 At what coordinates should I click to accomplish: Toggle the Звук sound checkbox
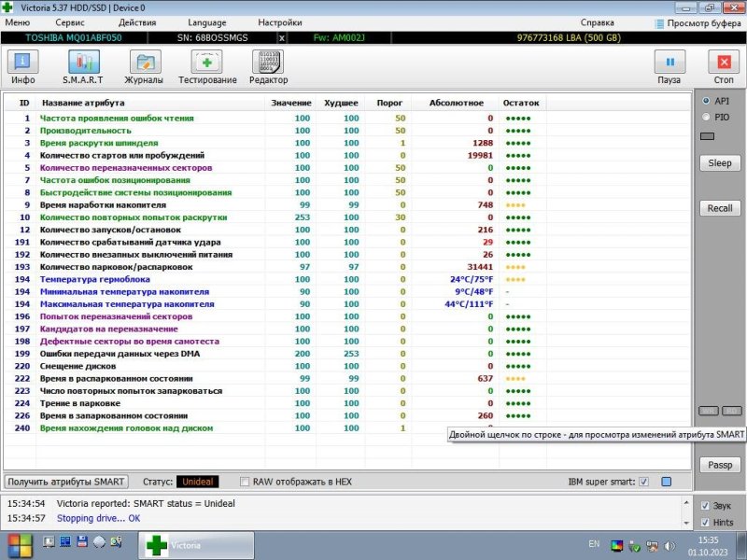click(705, 506)
